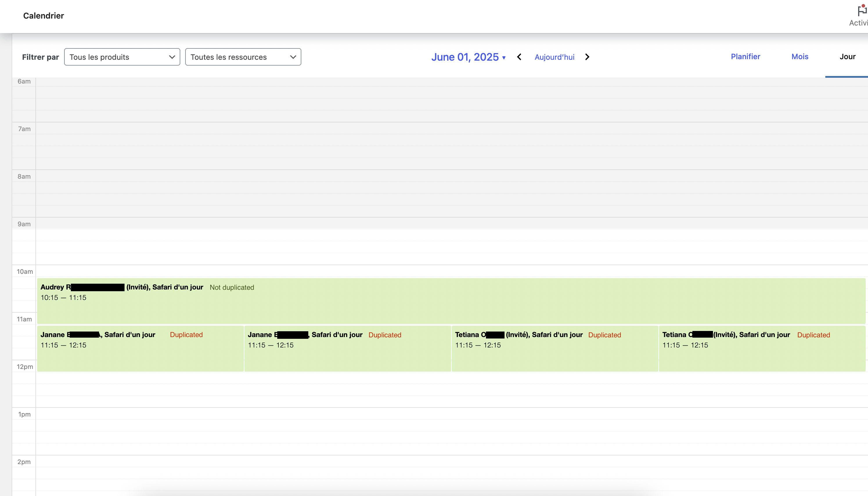Click the 11am time label
The width and height of the screenshot is (868, 496).
click(24, 319)
